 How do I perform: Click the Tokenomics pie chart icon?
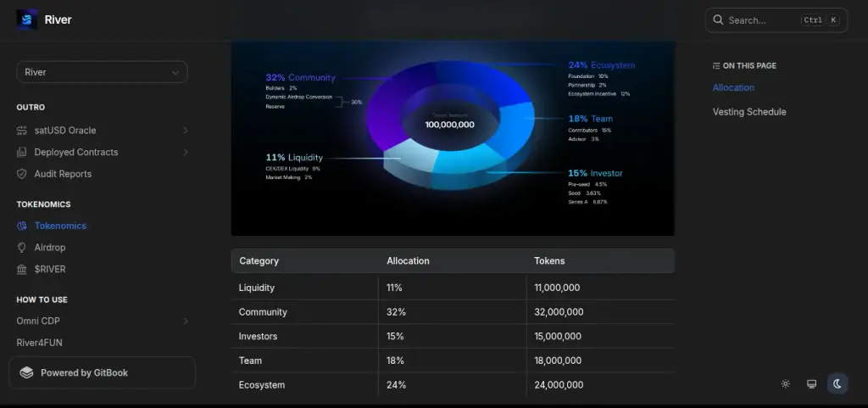click(21, 226)
